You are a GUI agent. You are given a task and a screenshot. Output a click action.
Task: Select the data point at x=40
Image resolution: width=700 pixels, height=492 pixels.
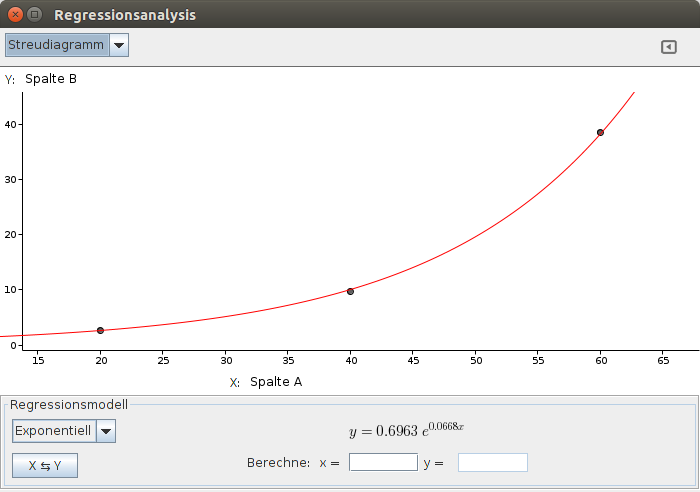click(350, 292)
